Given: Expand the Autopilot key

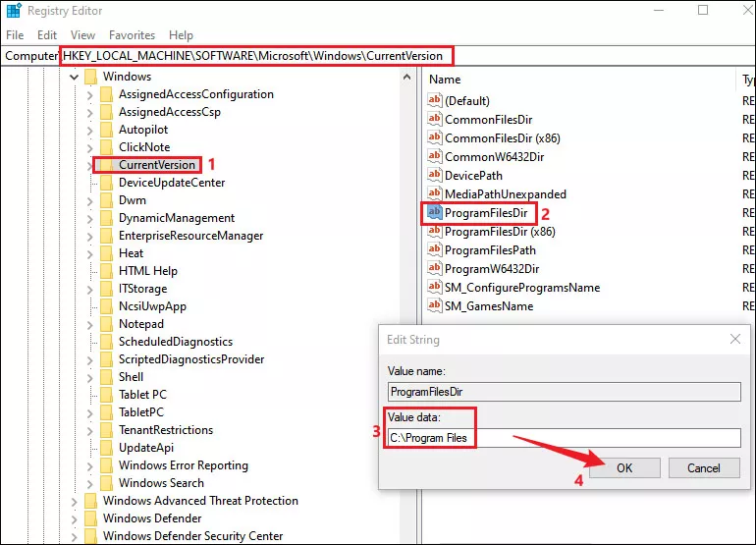Looking at the screenshot, I should 89,131.
